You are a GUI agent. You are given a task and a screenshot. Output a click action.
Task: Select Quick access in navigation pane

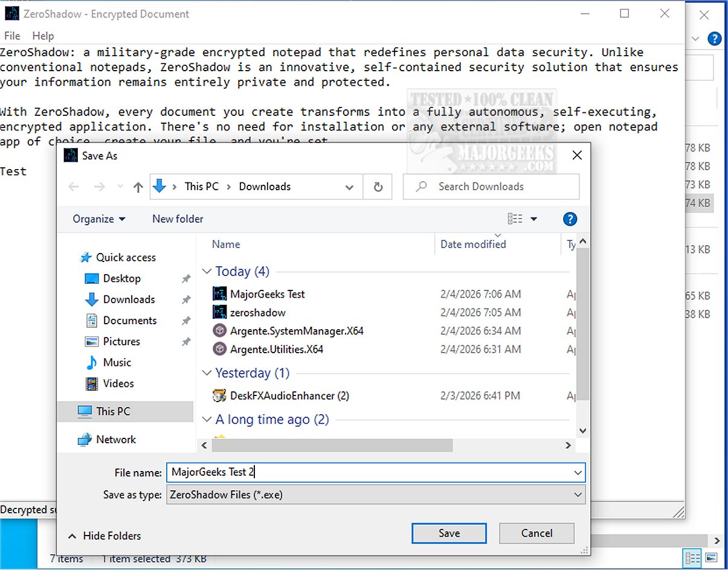[x=126, y=257]
